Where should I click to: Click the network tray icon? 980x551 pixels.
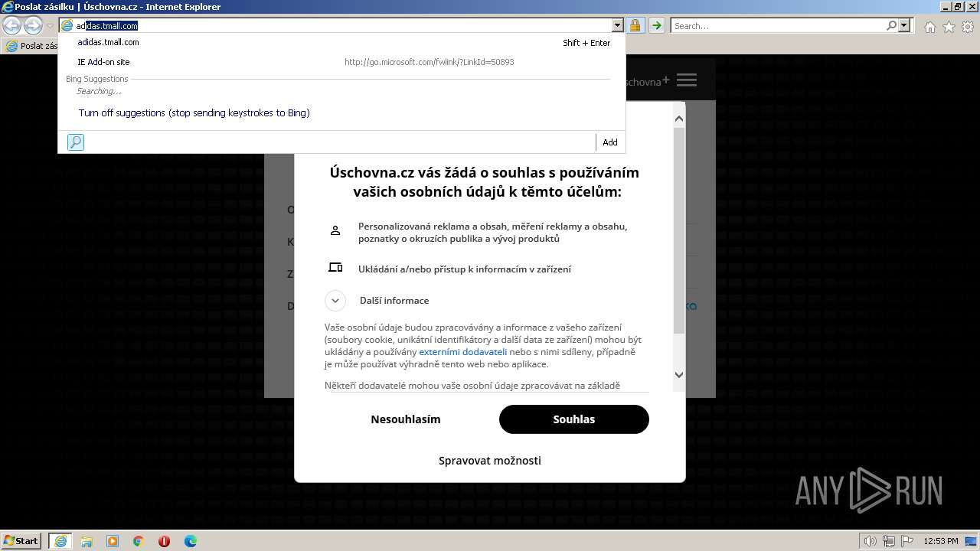[x=889, y=541]
